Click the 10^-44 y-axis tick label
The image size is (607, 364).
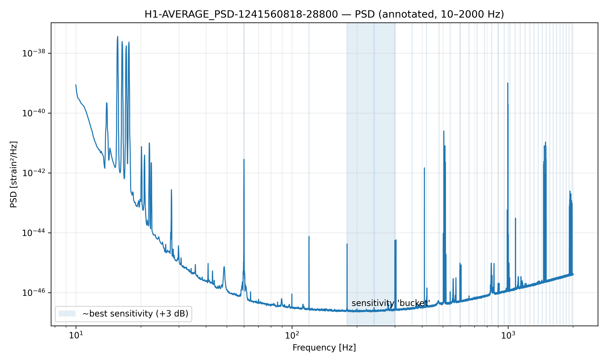pyautogui.click(x=34, y=233)
